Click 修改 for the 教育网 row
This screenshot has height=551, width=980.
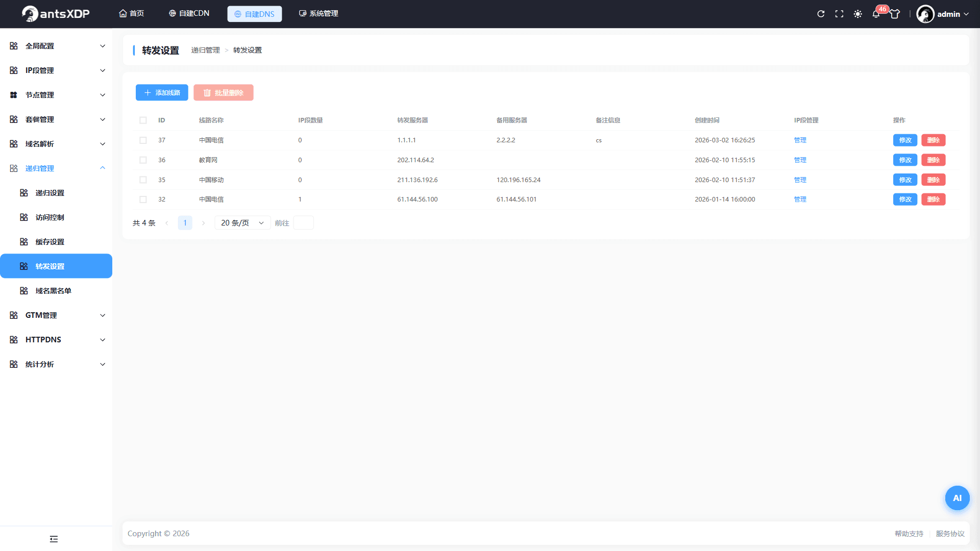(x=905, y=160)
